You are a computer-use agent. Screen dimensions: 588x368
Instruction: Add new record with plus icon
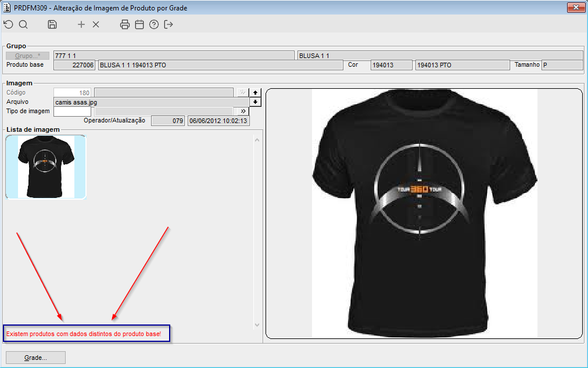click(81, 24)
